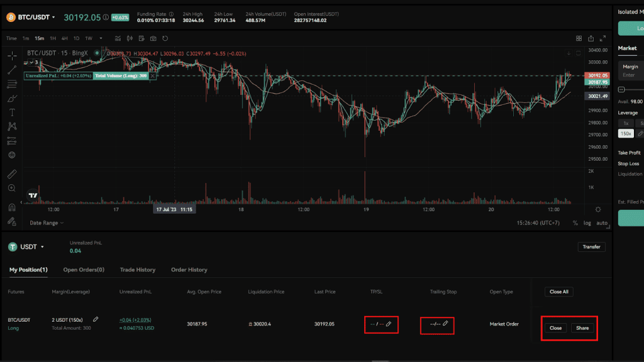Click the chart snapshot camera icon
The height and width of the screenshot is (362, 644).
153,38
